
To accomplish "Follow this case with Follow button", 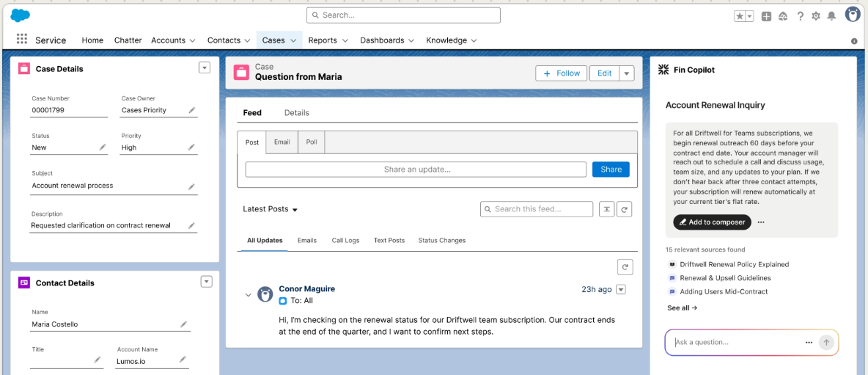I will pos(562,73).
